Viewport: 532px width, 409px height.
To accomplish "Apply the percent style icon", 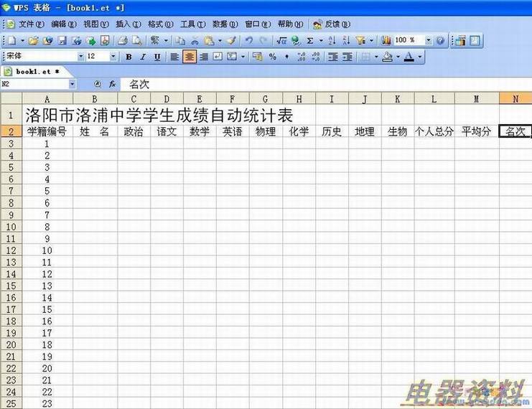I will pyautogui.click(x=272, y=57).
